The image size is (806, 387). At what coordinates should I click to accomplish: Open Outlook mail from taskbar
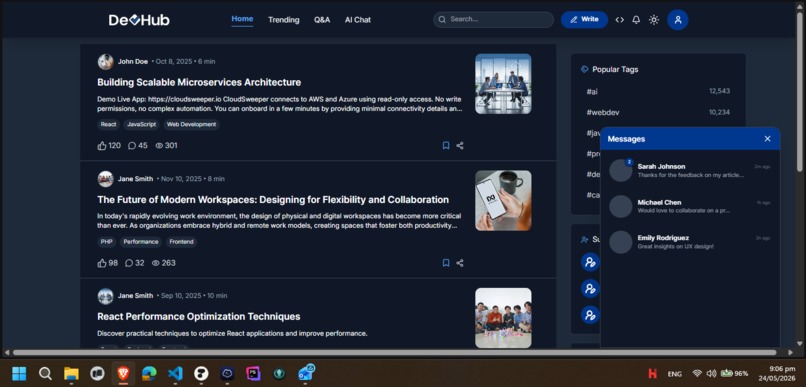click(306, 373)
